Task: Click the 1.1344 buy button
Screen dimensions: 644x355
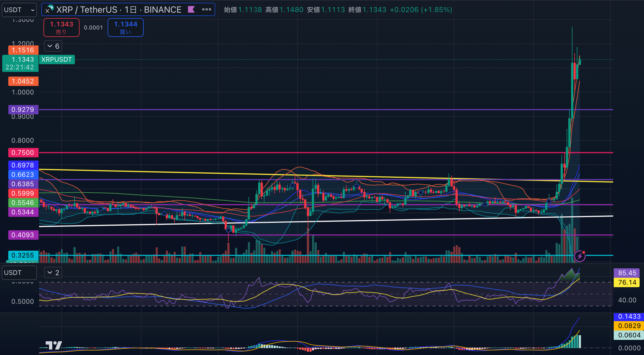Action: (x=125, y=28)
